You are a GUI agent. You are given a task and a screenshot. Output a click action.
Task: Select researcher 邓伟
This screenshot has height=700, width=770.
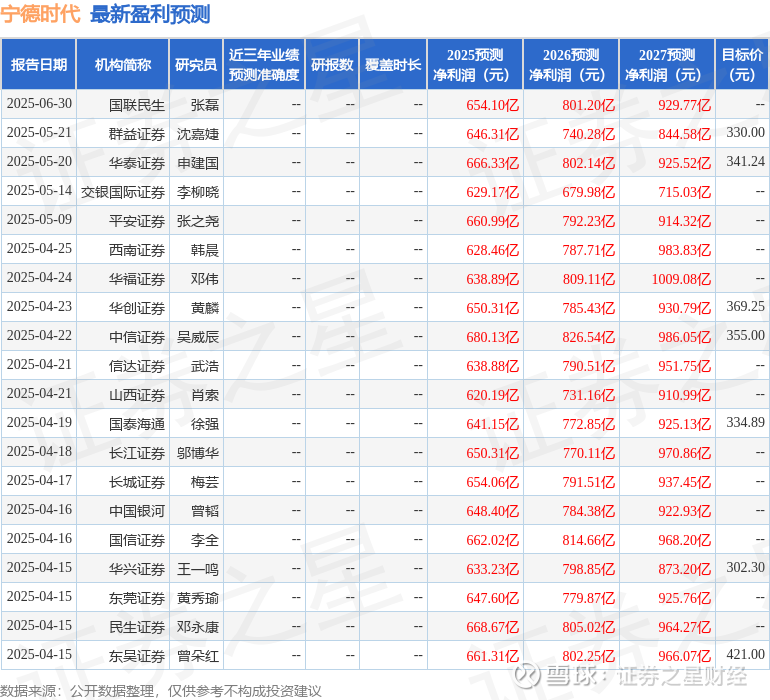point(204,279)
